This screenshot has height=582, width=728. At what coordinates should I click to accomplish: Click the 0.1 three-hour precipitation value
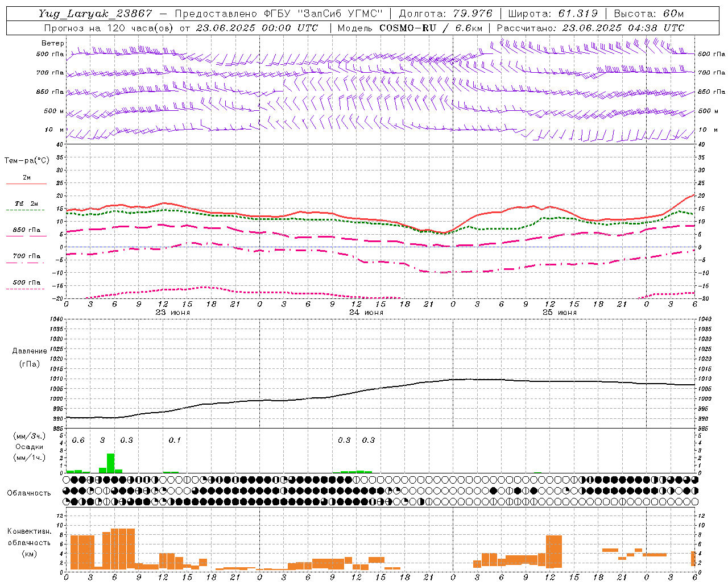point(175,440)
